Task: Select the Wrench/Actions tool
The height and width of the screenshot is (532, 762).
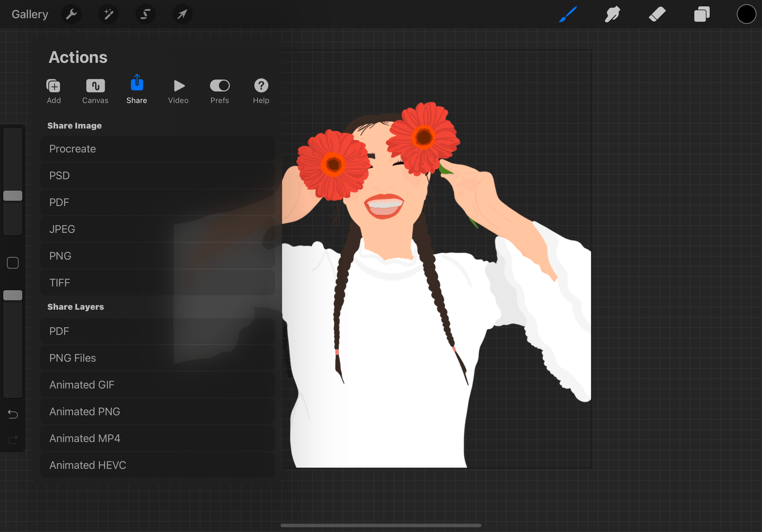Action: pos(72,14)
